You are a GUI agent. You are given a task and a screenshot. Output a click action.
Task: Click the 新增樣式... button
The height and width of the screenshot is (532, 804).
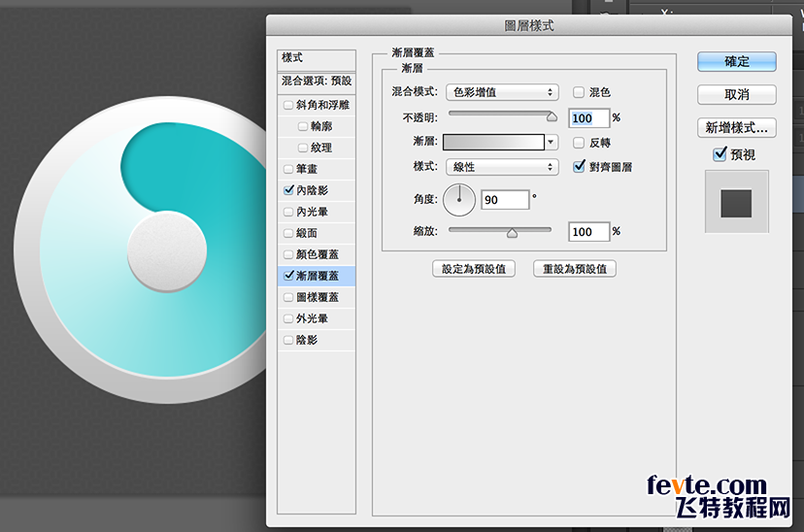pos(736,127)
